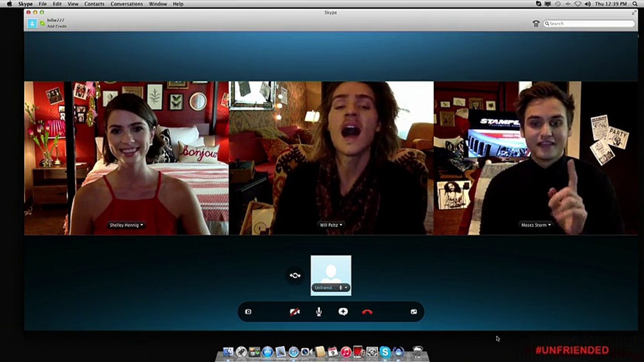Open Safari compass icon in dock
Image resolution: width=644 pixels, height=362 pixels.
(294, 351)
